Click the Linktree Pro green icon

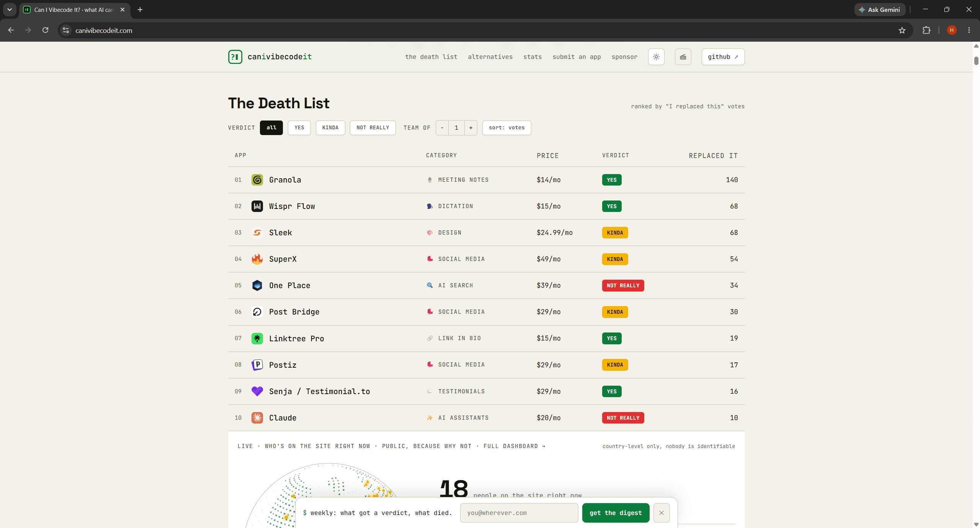tap(257, 338)
